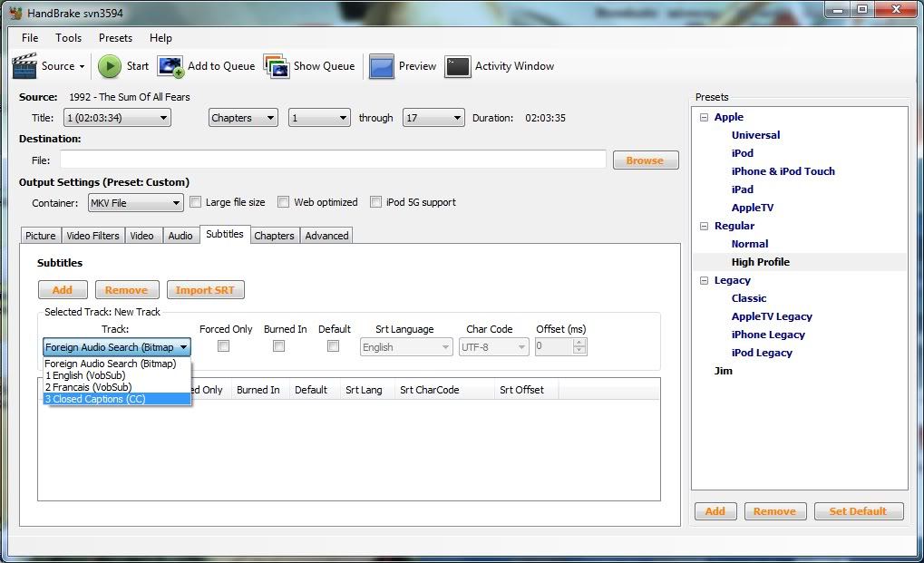The width and height of the screenshot is (924, 563).
Task: Open the Char Code UTF-8 dropdown
Action: (494, 347)
